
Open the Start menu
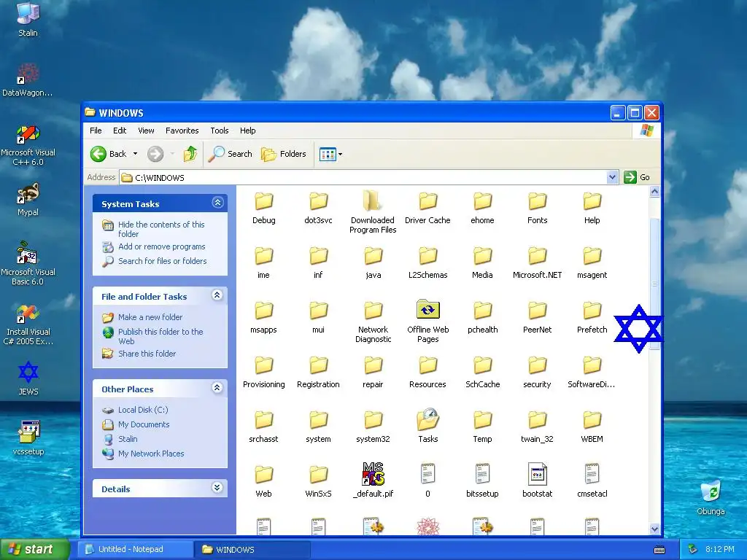coord(34,550)
